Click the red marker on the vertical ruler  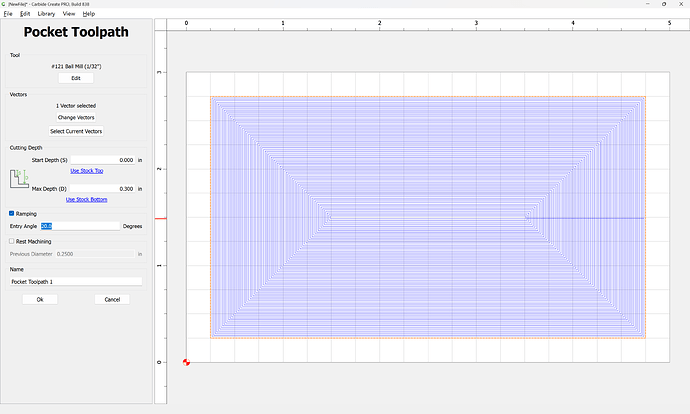click(160, 217)
